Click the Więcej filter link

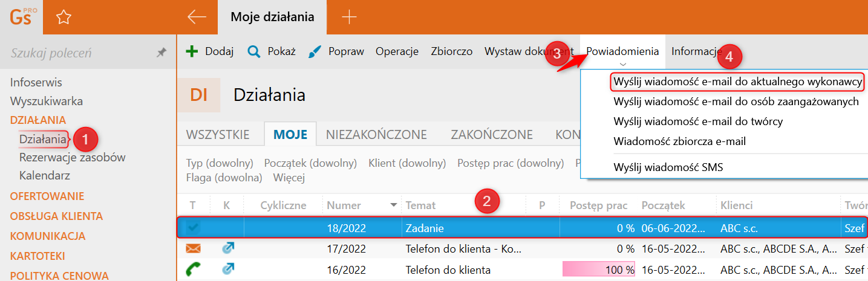(x=289, y=178)
